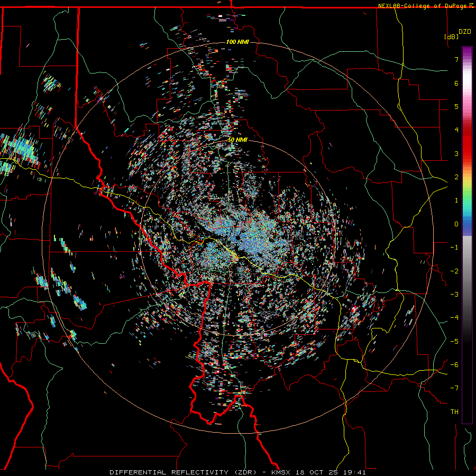Screen dimensions: 476x476
Task: Click the TH threshold label on the scale
Action: [454, 411]
